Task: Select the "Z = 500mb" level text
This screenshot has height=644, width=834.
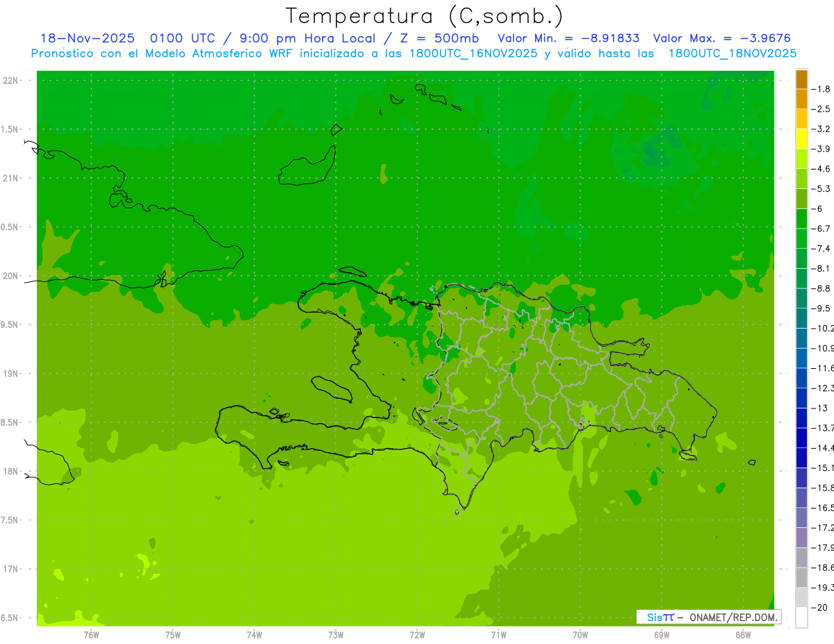Action: point(439,38)
